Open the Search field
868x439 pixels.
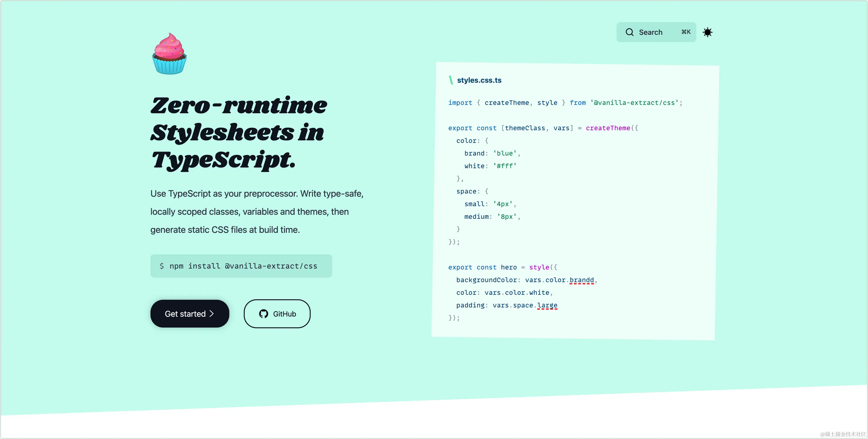coord(656,32)
